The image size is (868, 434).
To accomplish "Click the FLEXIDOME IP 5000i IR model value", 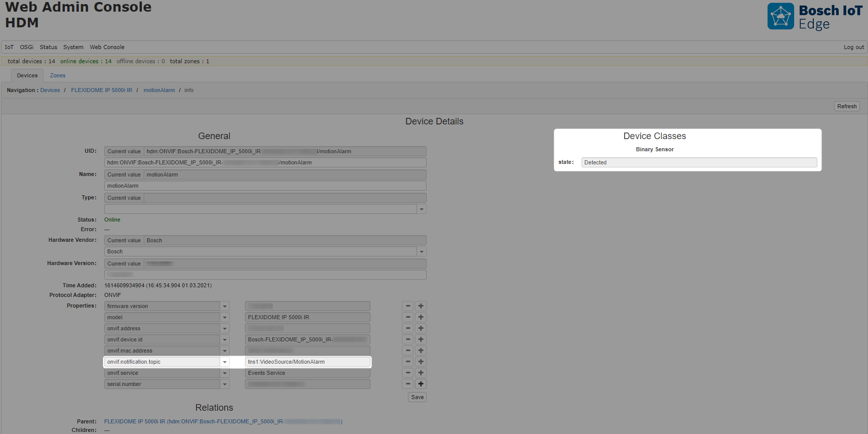I will click(308, 317).
